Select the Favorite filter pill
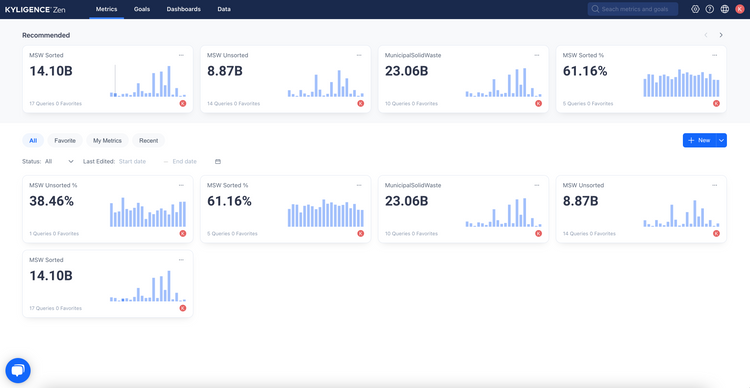This screenshot has width=750, height=388. point(65,141)
